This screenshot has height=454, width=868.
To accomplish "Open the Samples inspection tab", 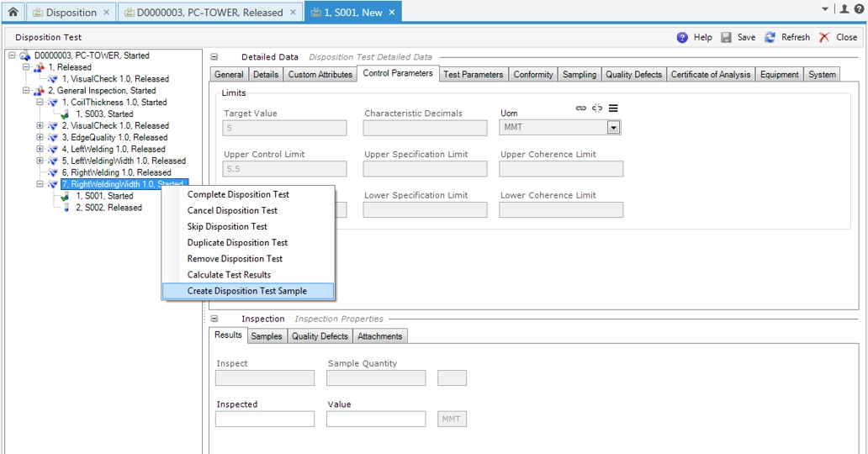I will click(x=267, y=336).
